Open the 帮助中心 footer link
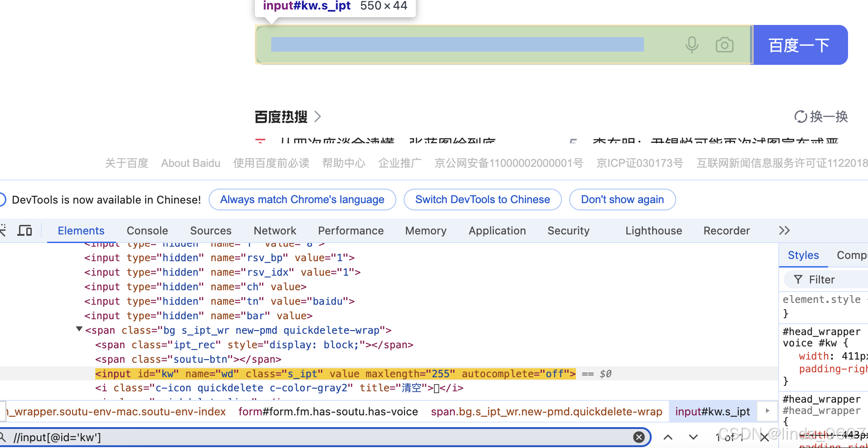This screenshot has height=448, width=868. (344, 163)
